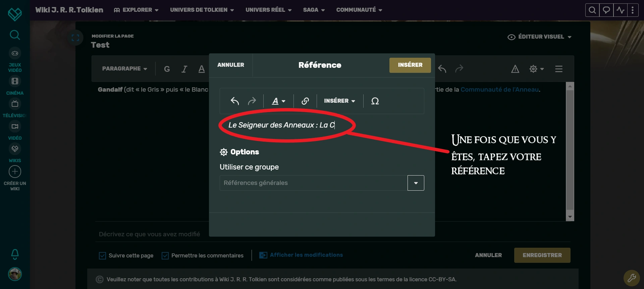Open the user avatar menu
The image size is (644, 289).
(15, 274)
